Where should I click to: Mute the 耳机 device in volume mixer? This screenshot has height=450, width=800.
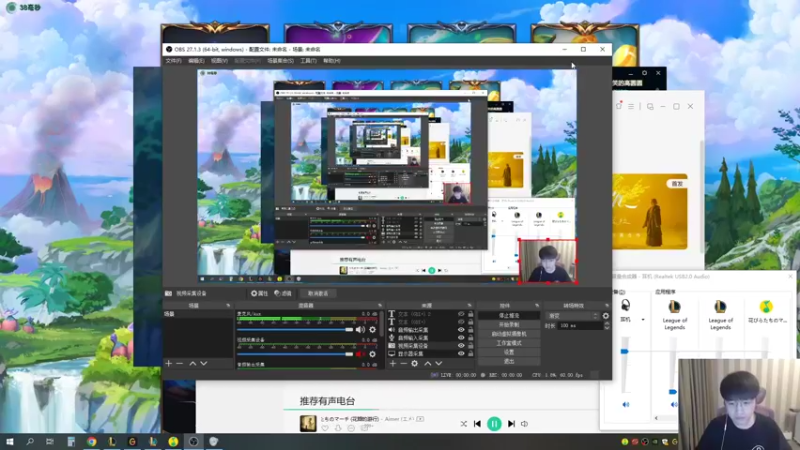coord(626,405)
